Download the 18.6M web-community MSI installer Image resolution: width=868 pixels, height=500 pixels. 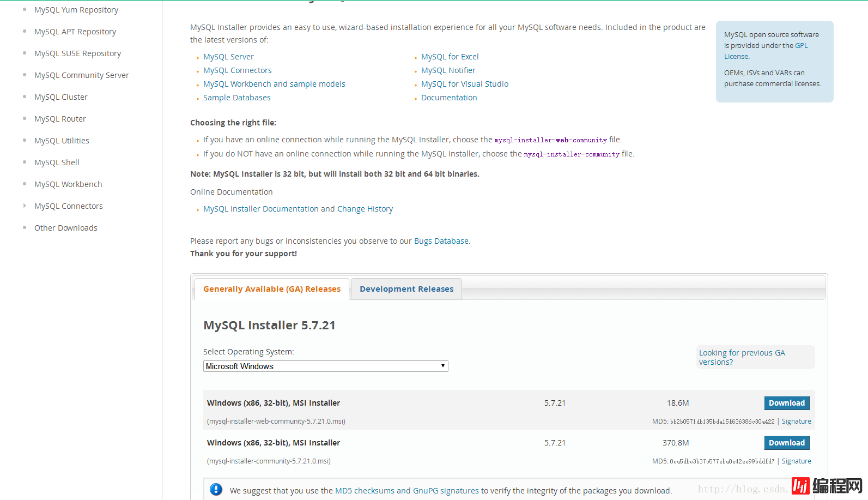[787, 403]
